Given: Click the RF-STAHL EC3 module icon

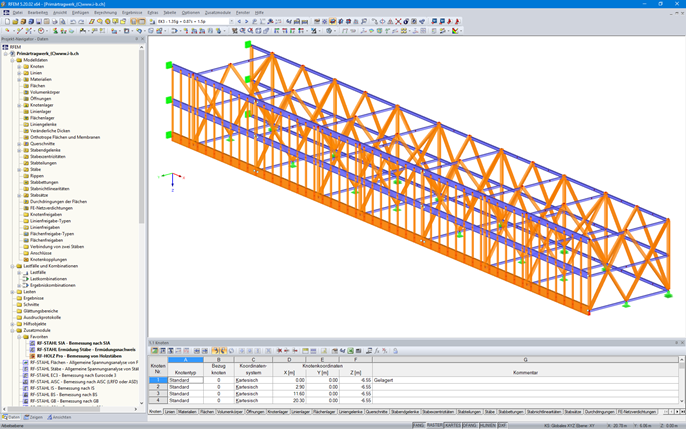Looking at the screenshot, I should pos(26,375).
